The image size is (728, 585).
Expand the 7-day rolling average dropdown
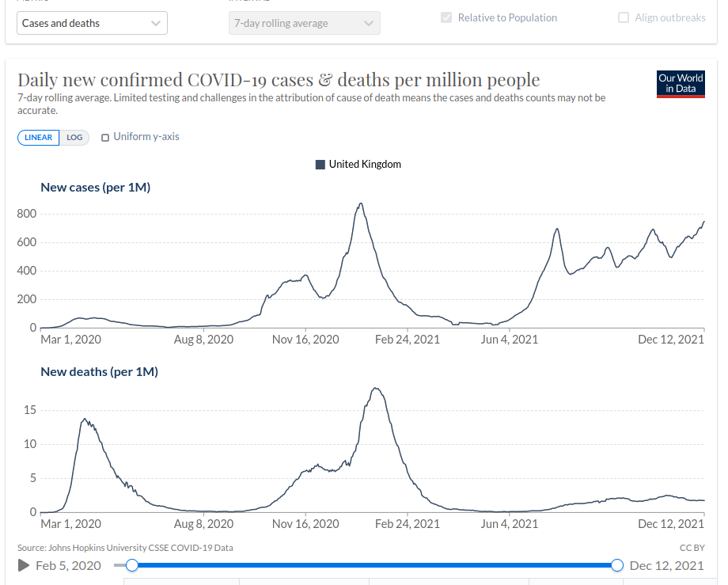pos(304,23)
